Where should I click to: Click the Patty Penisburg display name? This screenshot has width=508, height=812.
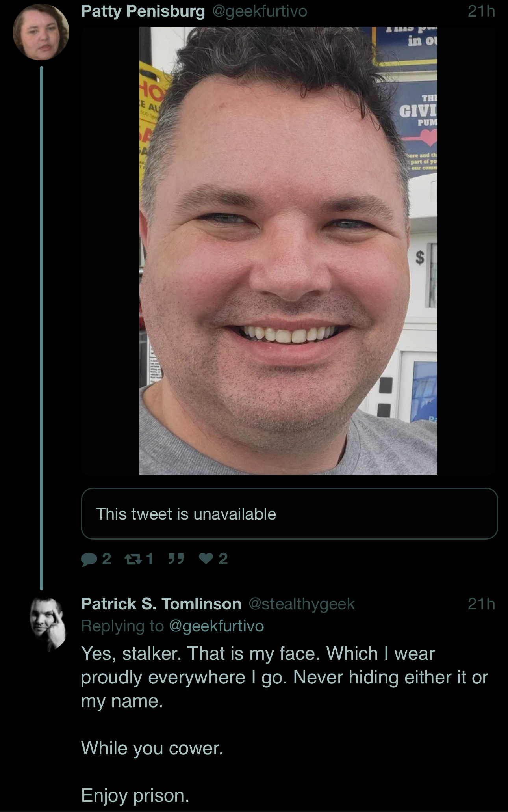tap(143, 11)
